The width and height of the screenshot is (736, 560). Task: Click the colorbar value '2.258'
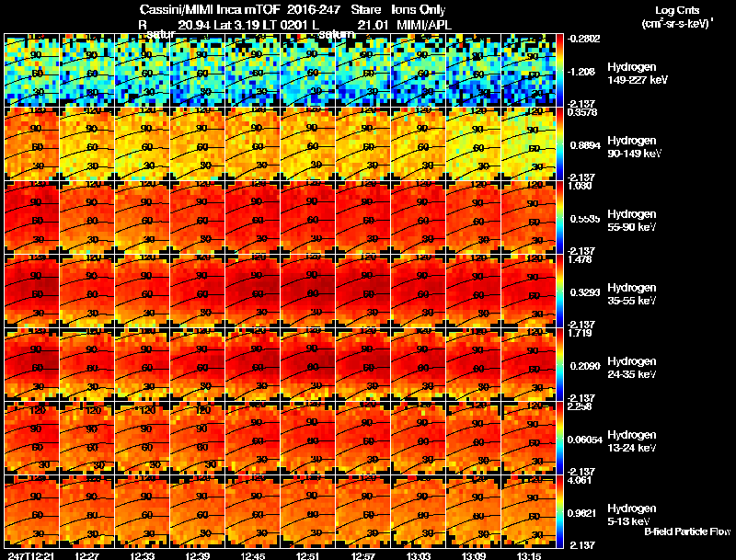point(580,407)
